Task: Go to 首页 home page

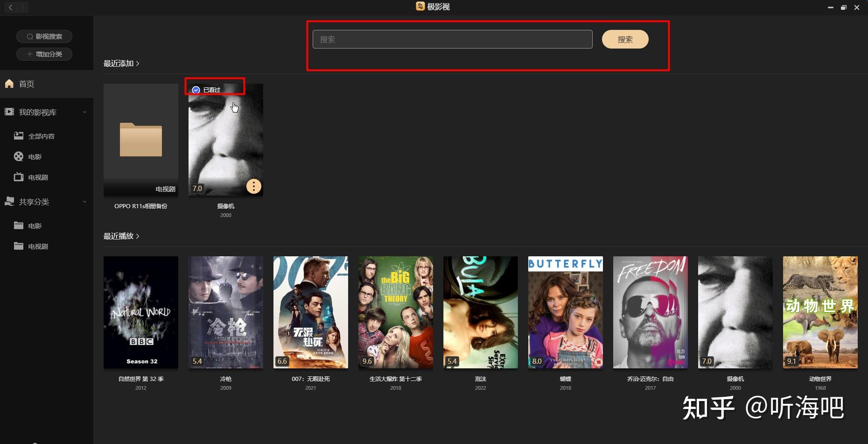Action: click(x=47, y=84)
